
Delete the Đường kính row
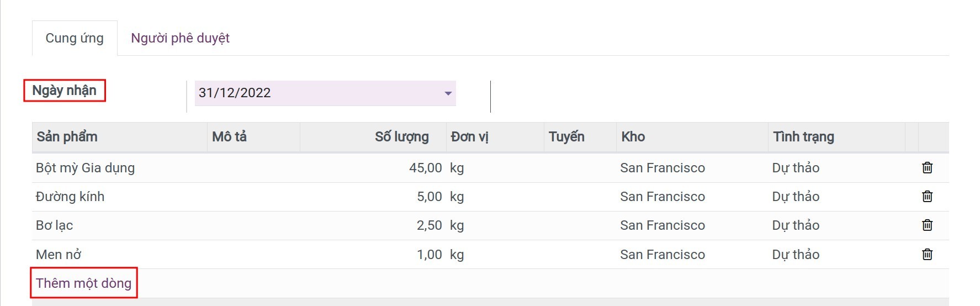[x=927, y=197]
